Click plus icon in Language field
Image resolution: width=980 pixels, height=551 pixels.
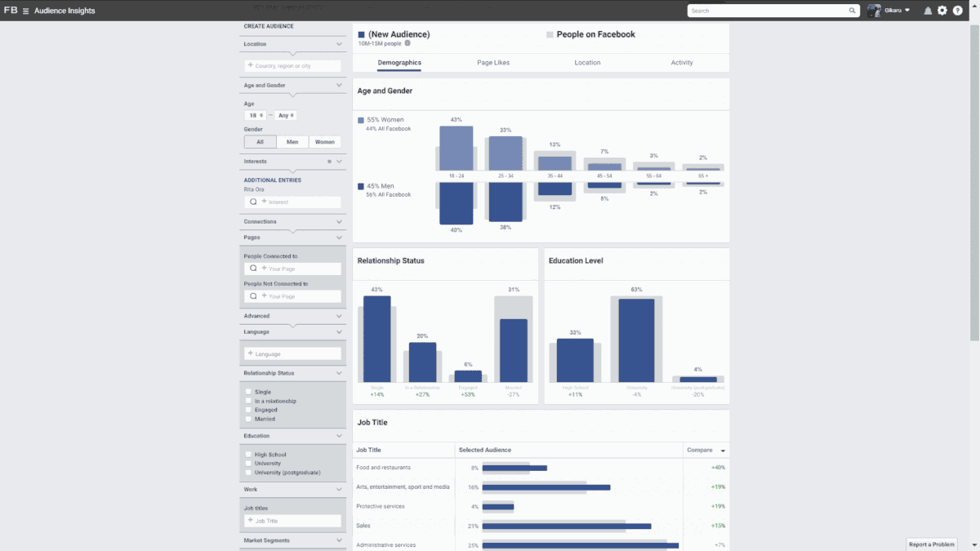251,353
